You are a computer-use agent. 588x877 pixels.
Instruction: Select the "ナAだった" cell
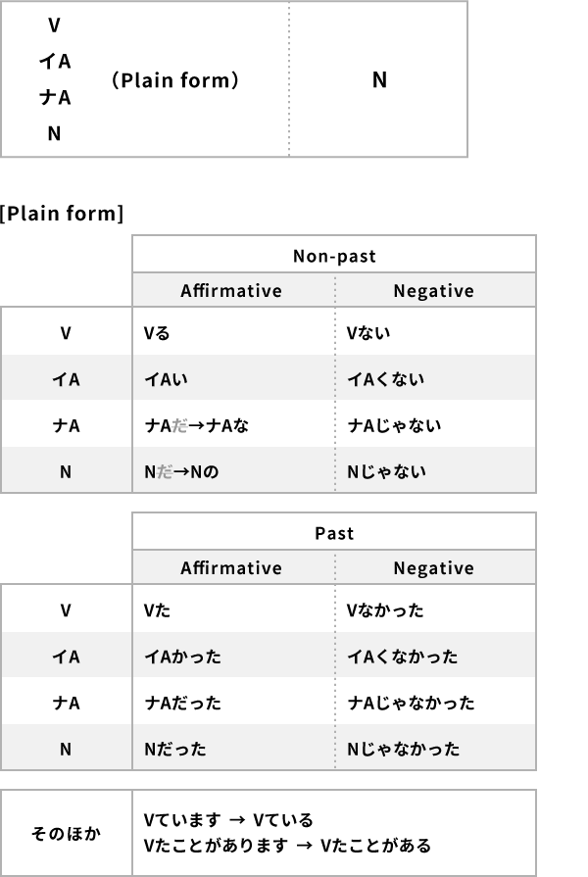click(182, 703)
